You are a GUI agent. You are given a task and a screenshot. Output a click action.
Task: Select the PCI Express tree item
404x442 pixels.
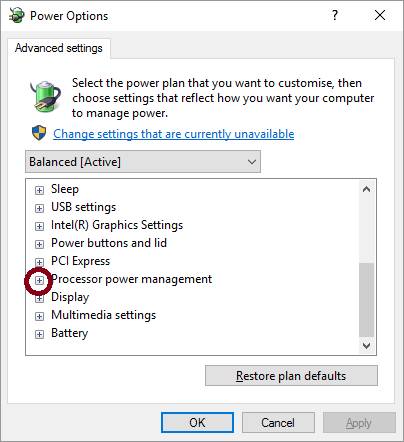pyautogui.click(x=80, y=261)
